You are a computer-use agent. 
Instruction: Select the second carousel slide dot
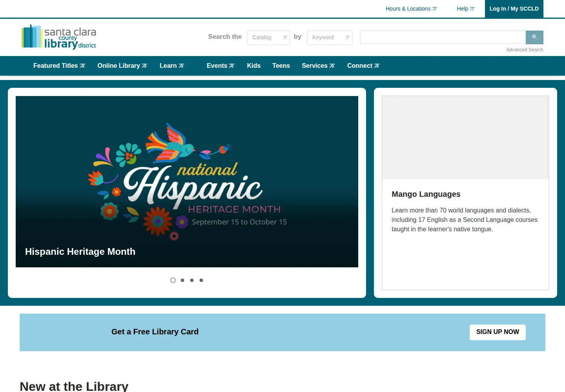click(182, 280)
